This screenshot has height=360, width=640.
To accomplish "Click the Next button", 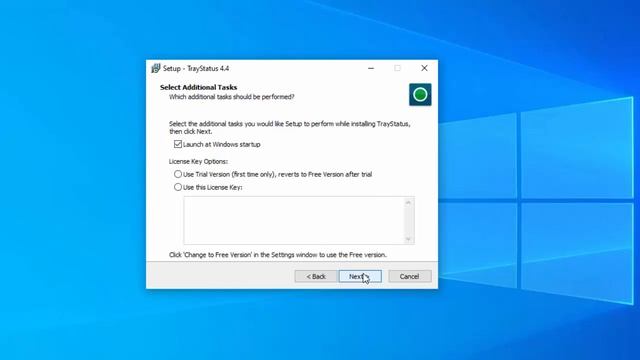I will [360, 276].
